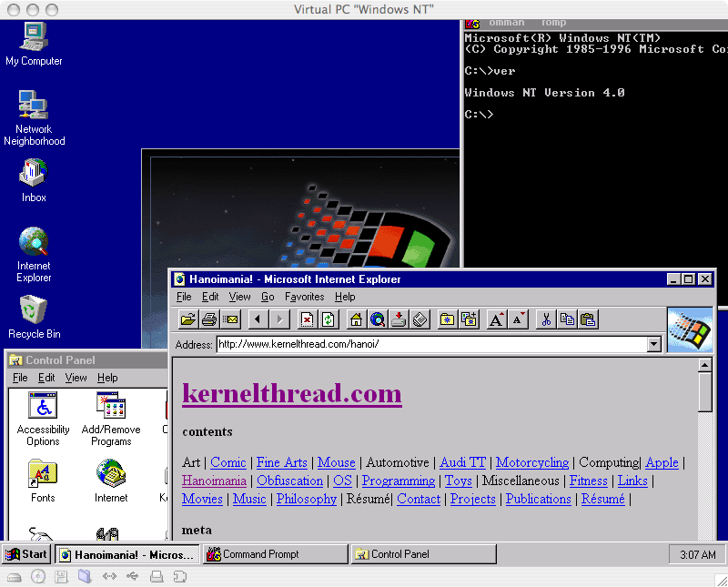
Task: Select Recycle Bin desktop icon
Action: (x=34, y=318)
